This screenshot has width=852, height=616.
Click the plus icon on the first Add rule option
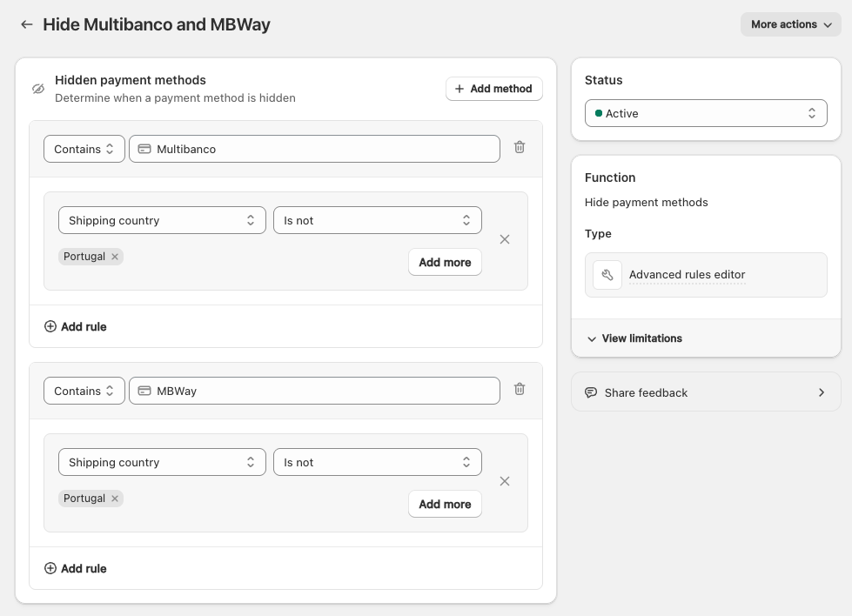tap(50, 326)
